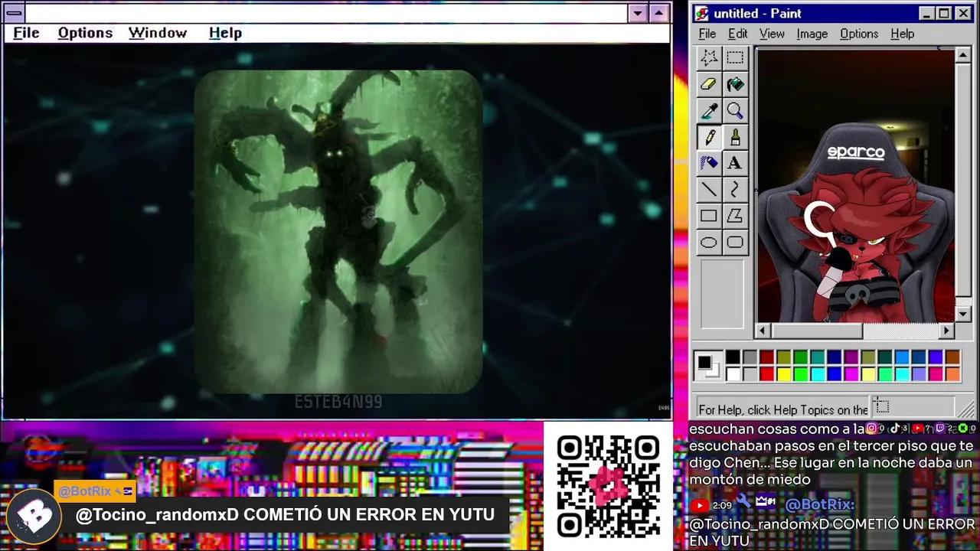980x551 pixels.
Task: Open the View menu in Paint
Action: point(772,34)
